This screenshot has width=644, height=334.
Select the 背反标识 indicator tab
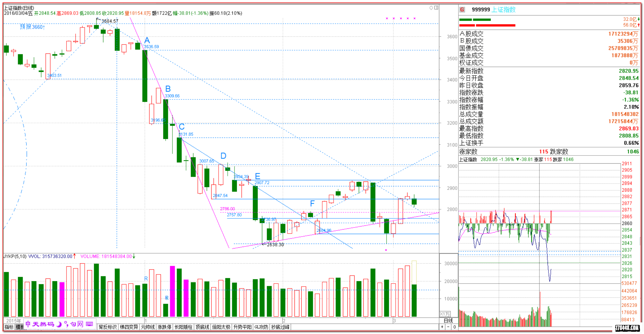point(108,327)
